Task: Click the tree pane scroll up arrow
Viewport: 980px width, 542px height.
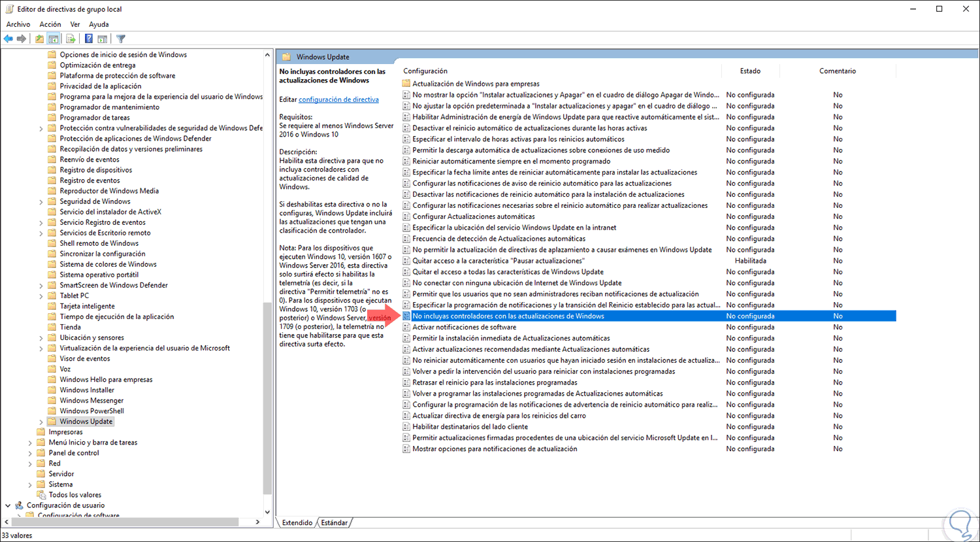Action: [267, 54]
